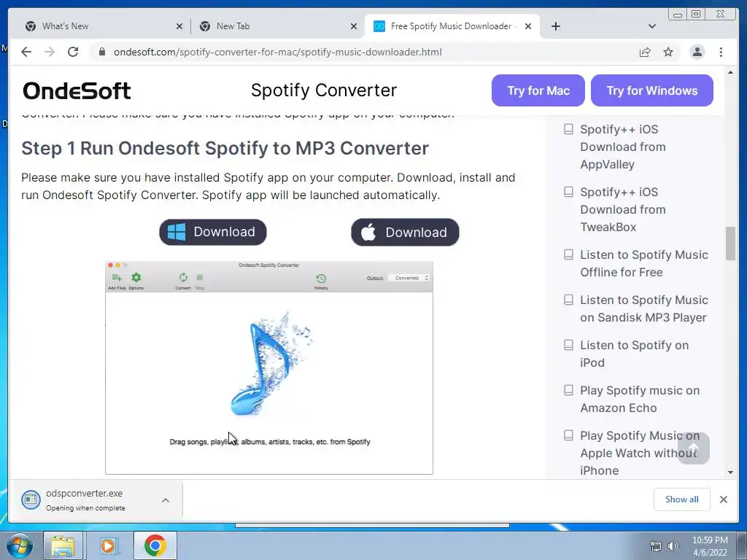Click Show all downloads button
Image resolution: width=747 pixels, height=560 pixels.
682,499
